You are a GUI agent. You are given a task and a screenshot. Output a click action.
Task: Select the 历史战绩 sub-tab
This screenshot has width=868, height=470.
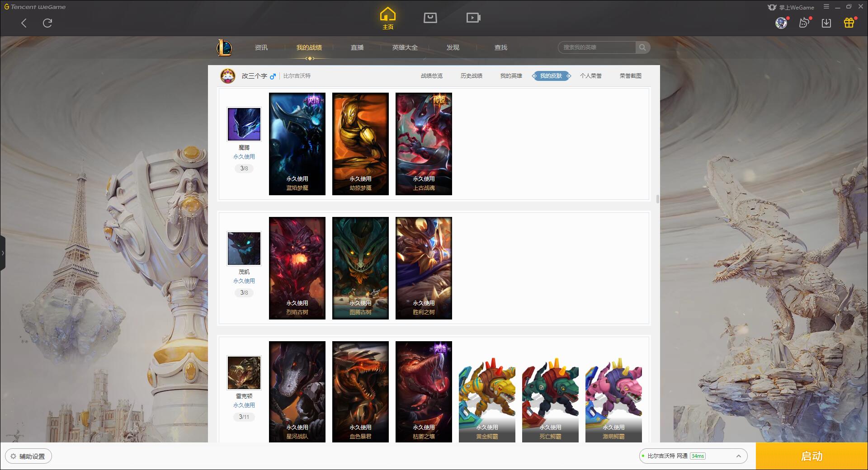pyautogui.click(x=472, y=76)
